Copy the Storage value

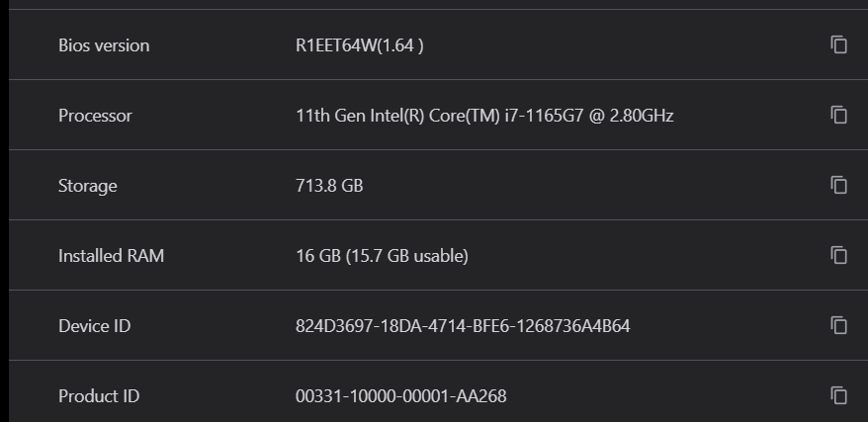pos(838,185)
